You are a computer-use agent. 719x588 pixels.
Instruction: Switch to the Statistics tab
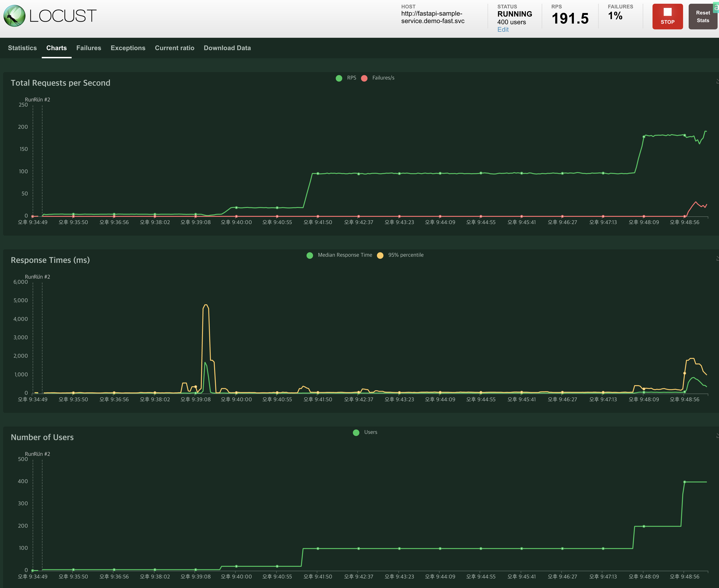22,48
